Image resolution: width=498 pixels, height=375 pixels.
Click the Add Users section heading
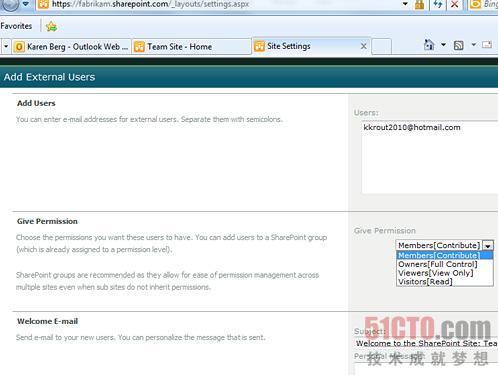pyautogui.click(x=36, y=103)
